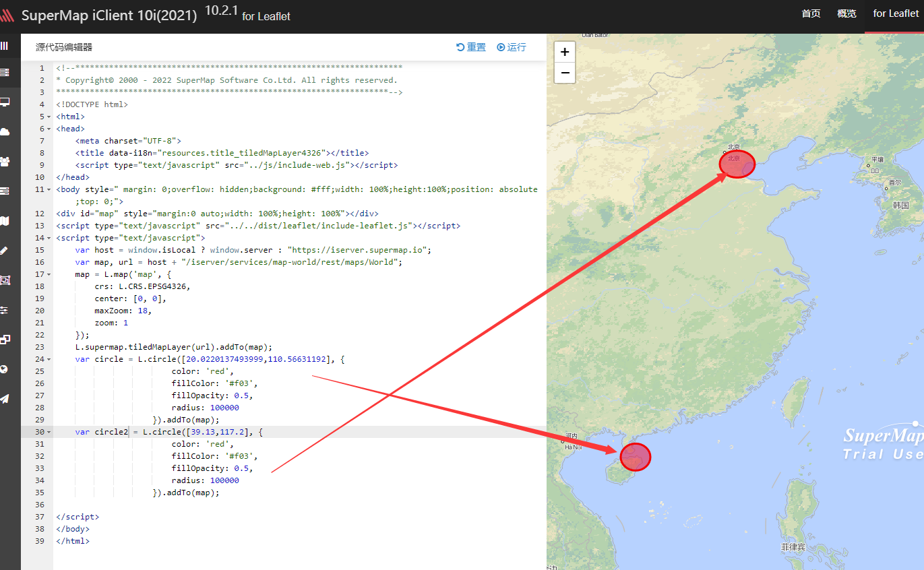Open the overlapping windows sidebar icon

(x=5, y=340)
